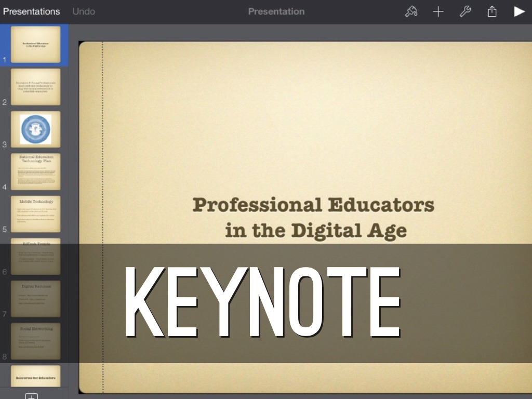Select the Digital Resumes slide thumbnail

35,299
